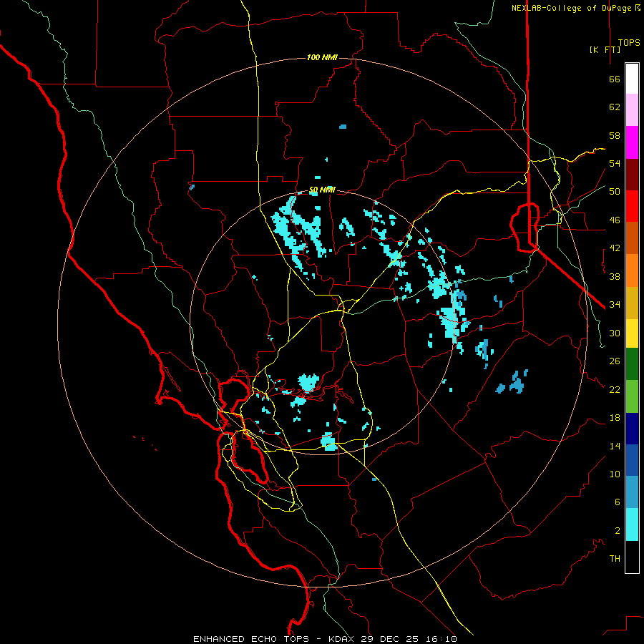Click the "2" legend value
The image size is (644, 644).
click(618, 531)
